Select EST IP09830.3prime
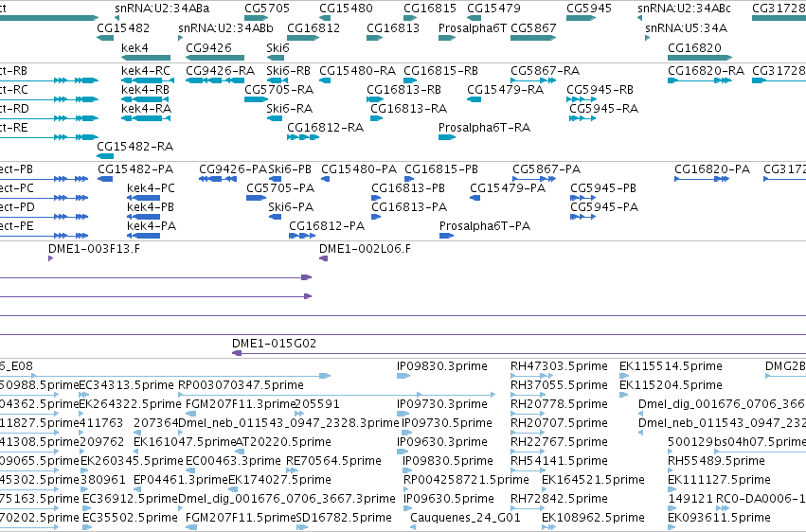The width and height of the screenshot is (806, 532). [x=442, y=366]
